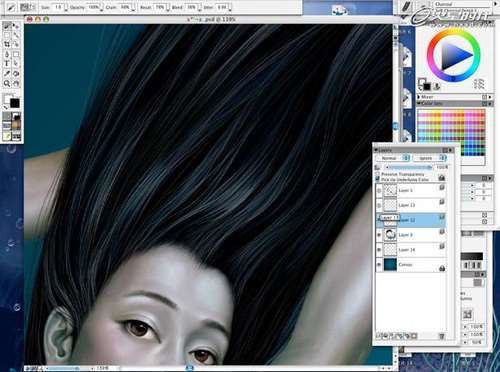Collapse the Layers panel triangle
This screenshot has height=372, width=500.
pyautogui.click(x=377, y=150)
